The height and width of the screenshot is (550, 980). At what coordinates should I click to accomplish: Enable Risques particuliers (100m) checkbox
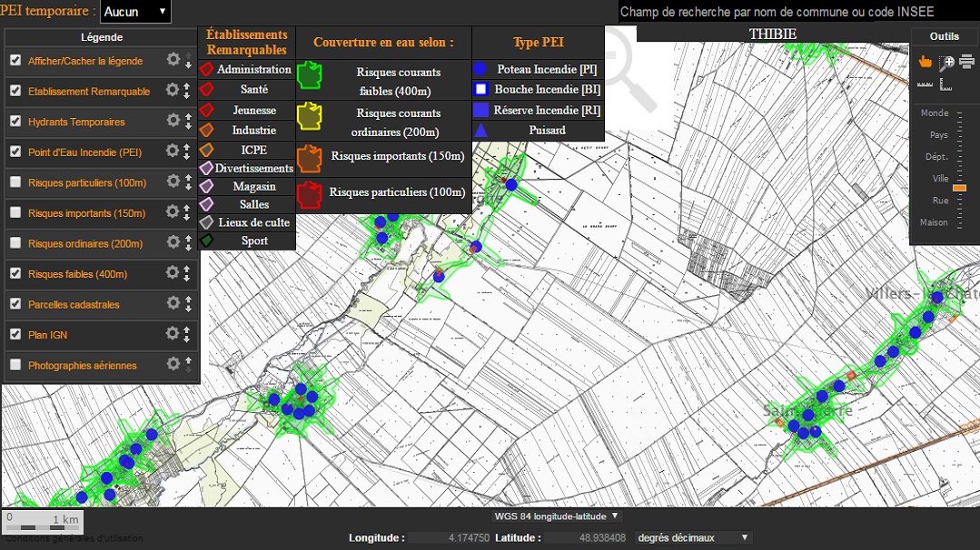[x=15, y=182]
